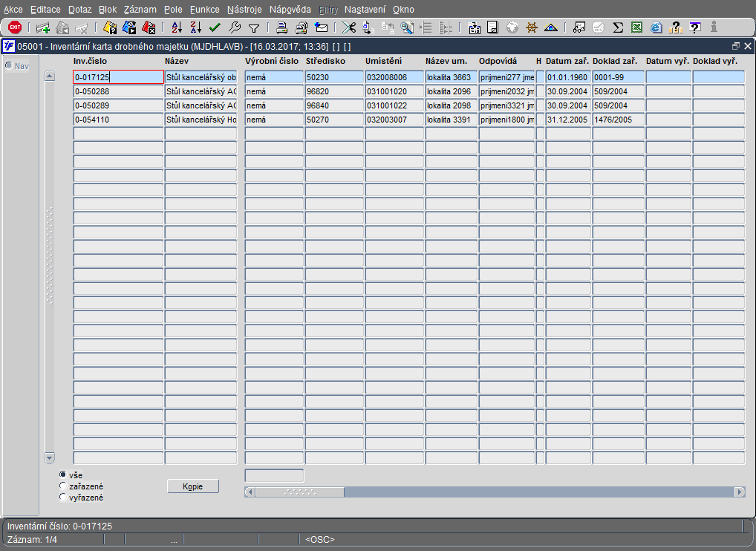This screenshot has height=551, width=756.
Task: Click the horizontal scrollbar right arrow
Action: click(x=740, y=492)
